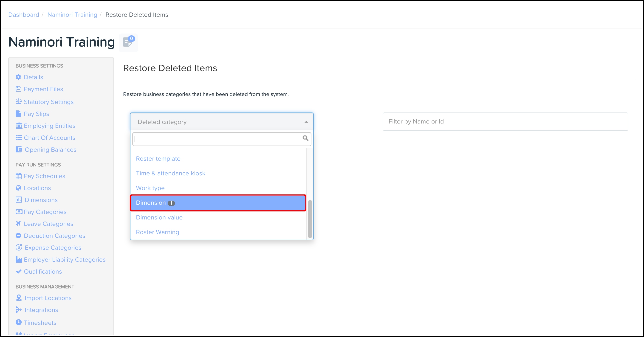Pick the Work type list option
Image resolution: width=644 pixels, height=337 pixels.
click(150, 188)
